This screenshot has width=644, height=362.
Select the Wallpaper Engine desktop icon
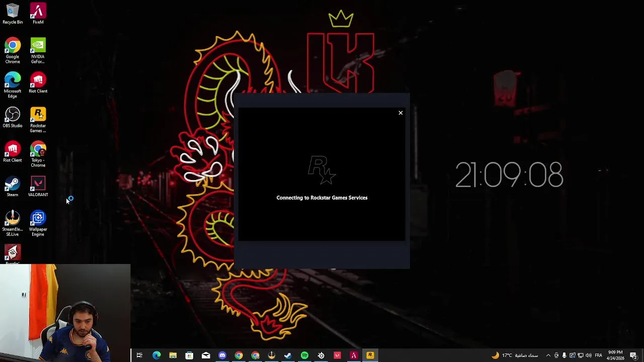38,224
